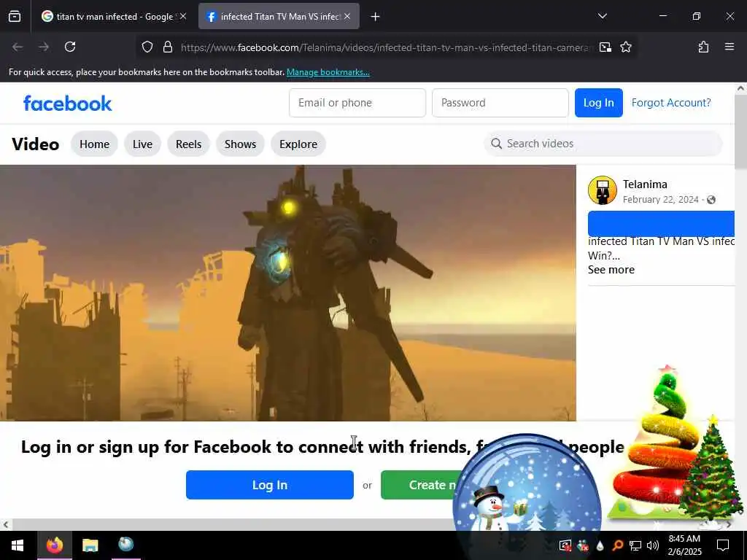Click Firefox icon in taskbar
The image size is (747, 560).
tap(54, 545)
